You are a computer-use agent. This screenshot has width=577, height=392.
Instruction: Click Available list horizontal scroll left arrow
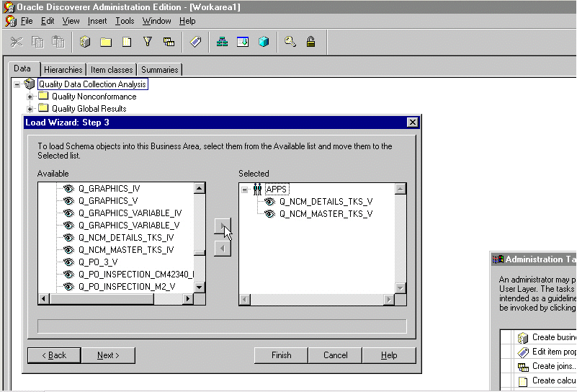click(44, 298)
